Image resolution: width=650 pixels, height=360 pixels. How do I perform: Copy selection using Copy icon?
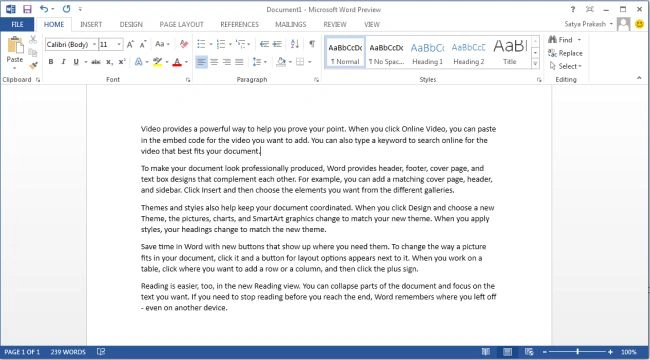coord(33,53)
